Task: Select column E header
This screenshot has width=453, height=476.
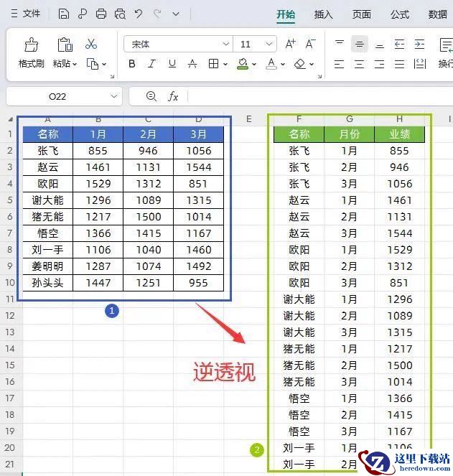Action: (249, 119)
